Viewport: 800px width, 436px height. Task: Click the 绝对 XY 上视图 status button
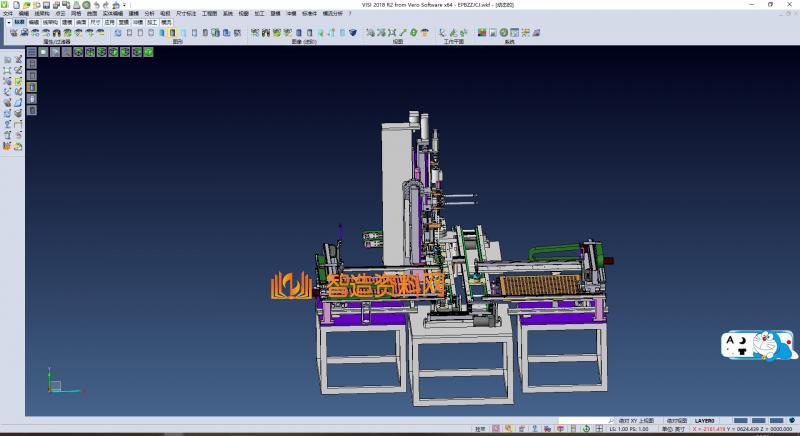635,421
